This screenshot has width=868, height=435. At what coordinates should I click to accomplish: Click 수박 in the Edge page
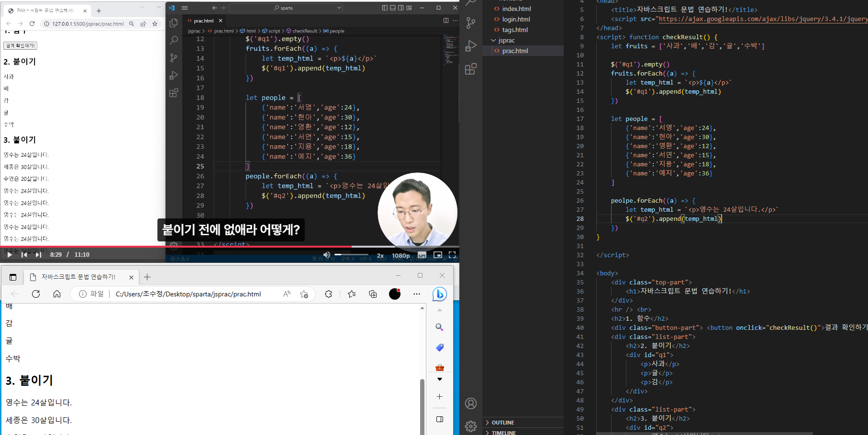tap(13, 359)
